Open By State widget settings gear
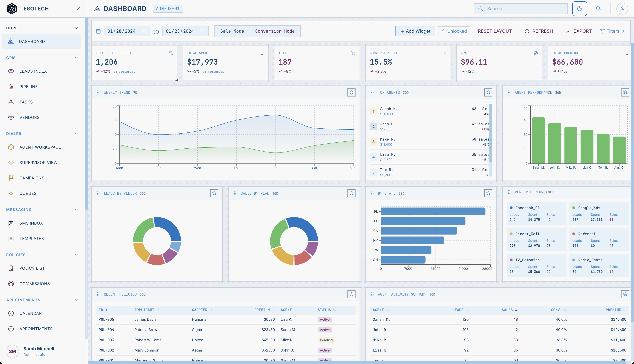 tap(488, 194)
